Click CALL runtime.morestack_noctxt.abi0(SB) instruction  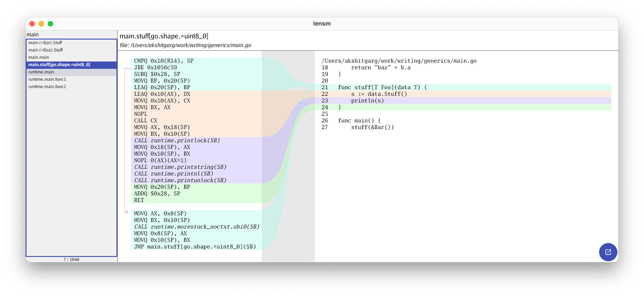pos(197,227)
